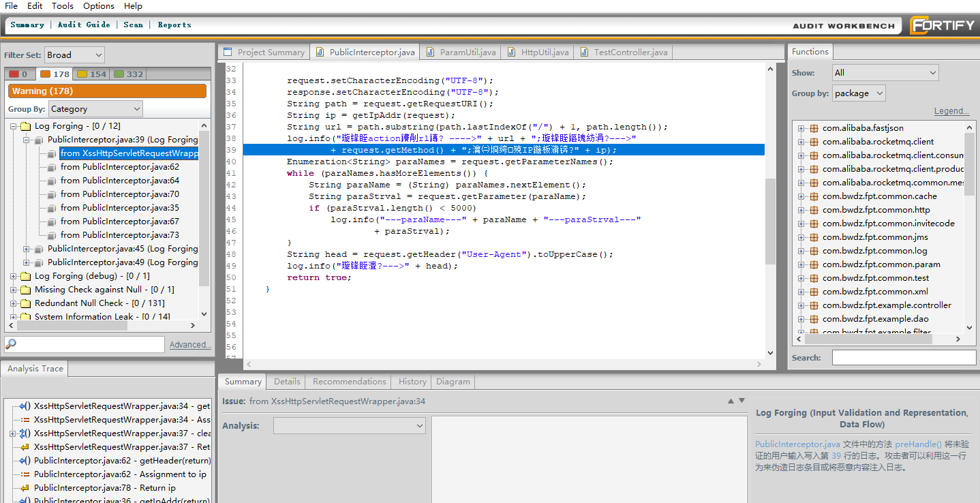
Task: Open the Filter Set Broad dropdown
Action: 74,55
